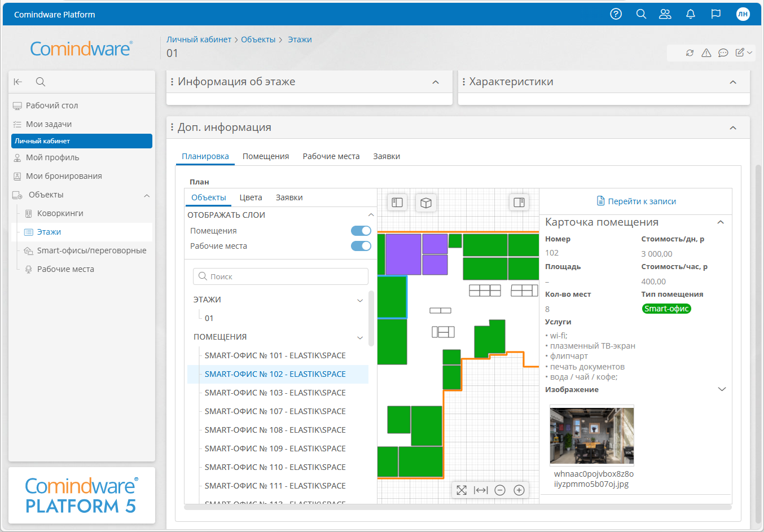Viewport: 764px width, 532px height.
Task: Click the drag handle of Характеристики
Action: 464,82
